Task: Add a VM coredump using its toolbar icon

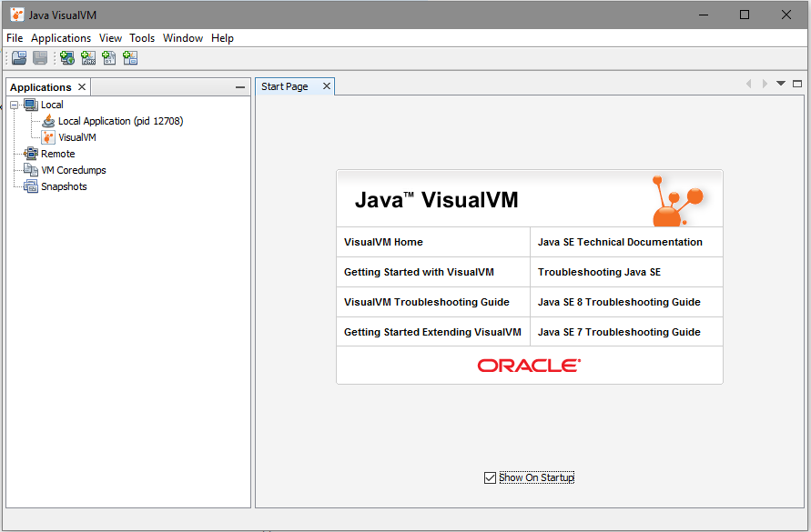Action: (109, 57)
